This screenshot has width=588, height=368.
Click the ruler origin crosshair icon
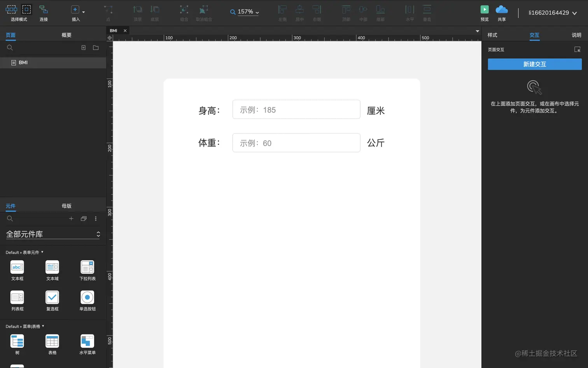click(110, 38)
